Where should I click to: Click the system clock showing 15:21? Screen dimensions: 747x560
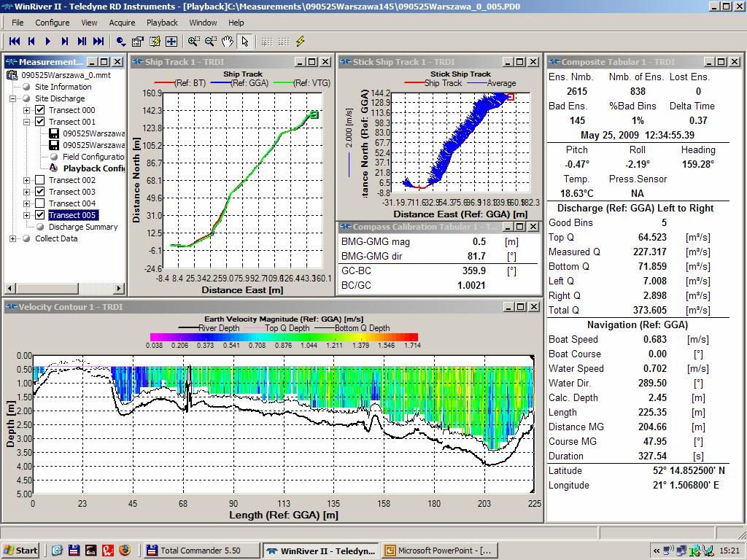pos(729,551)
